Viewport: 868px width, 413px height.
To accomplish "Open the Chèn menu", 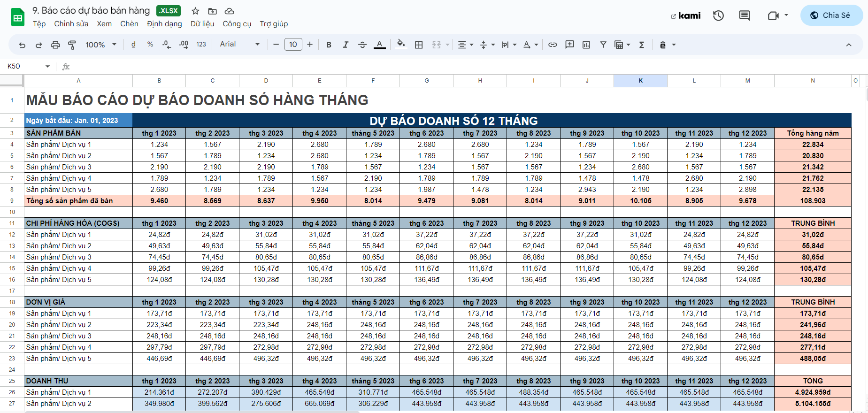I will click(x=129, y=23).
